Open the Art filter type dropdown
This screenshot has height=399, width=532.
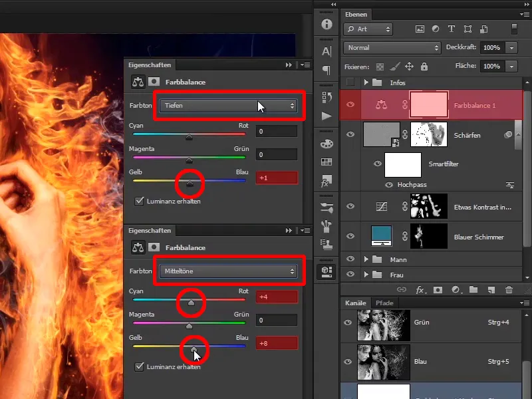pos(368,29)
